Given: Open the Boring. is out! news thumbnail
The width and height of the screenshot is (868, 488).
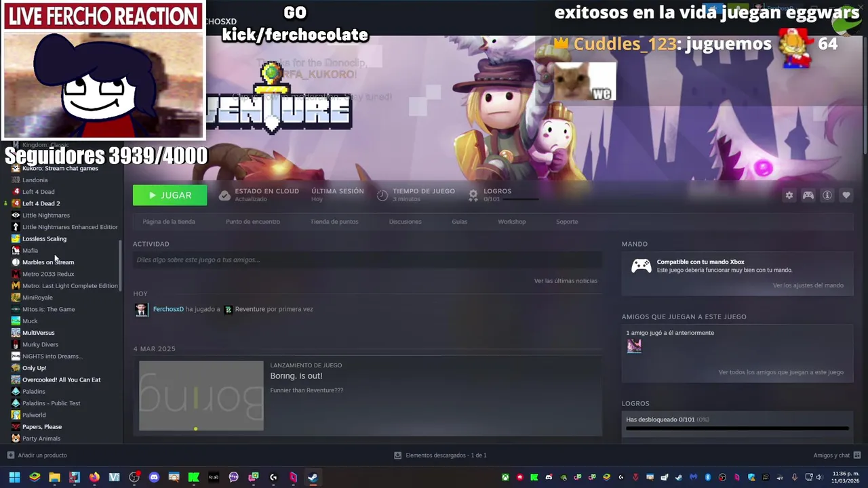Looking at the screenshot, I should pos(201,396).
